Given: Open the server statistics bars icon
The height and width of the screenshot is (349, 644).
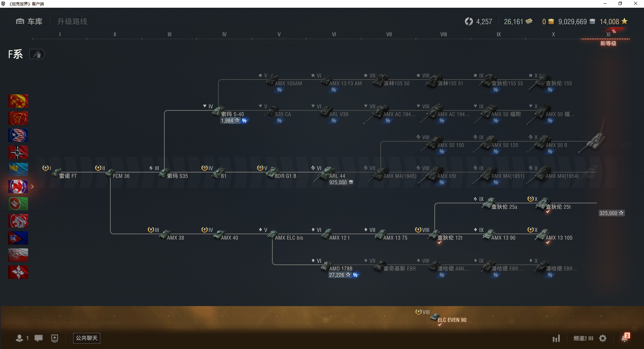Looking at the screenshot, I should [x=556, y=338].
